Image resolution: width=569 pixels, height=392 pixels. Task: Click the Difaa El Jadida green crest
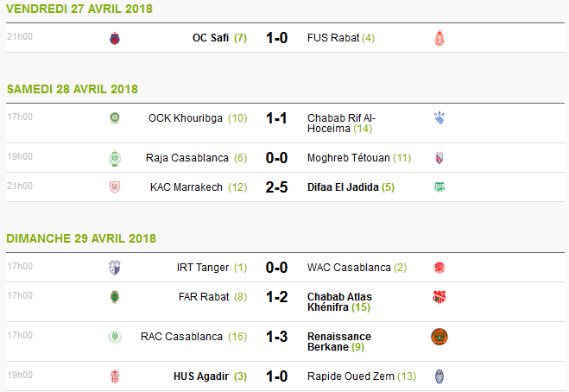click(x=439, y=187)
